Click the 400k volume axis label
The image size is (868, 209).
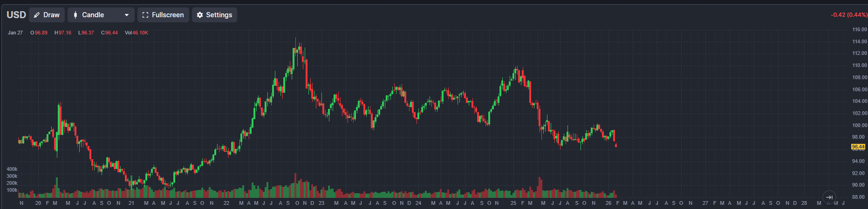pyautogui.click(x=12, y=169)
